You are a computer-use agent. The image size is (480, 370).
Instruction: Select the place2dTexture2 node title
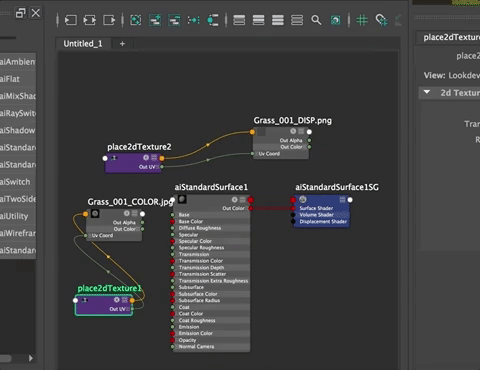point(139,147)
